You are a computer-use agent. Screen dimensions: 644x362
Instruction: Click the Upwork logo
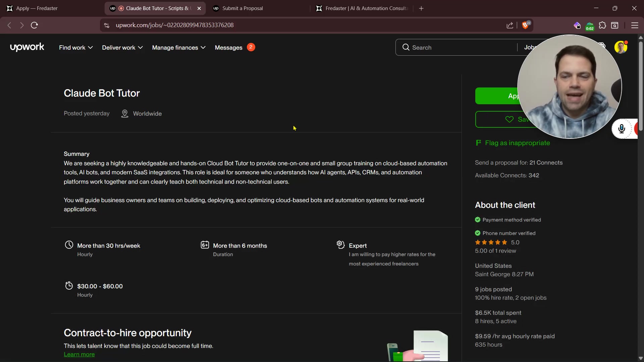(27, 47)
